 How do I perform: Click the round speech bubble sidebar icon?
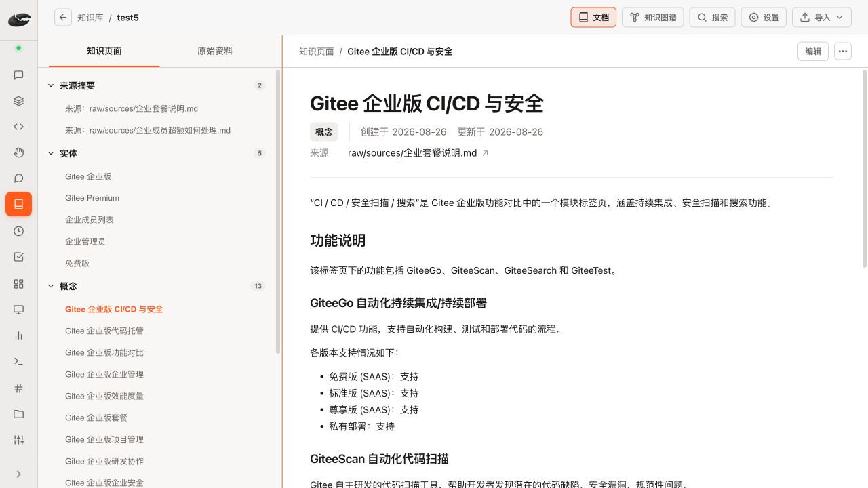tap(19, 178)
